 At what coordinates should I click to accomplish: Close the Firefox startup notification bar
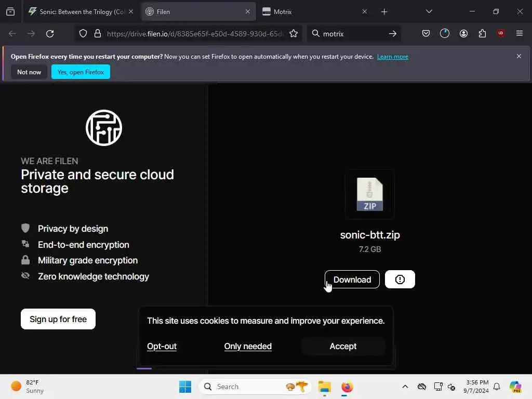tap(519, 56)
